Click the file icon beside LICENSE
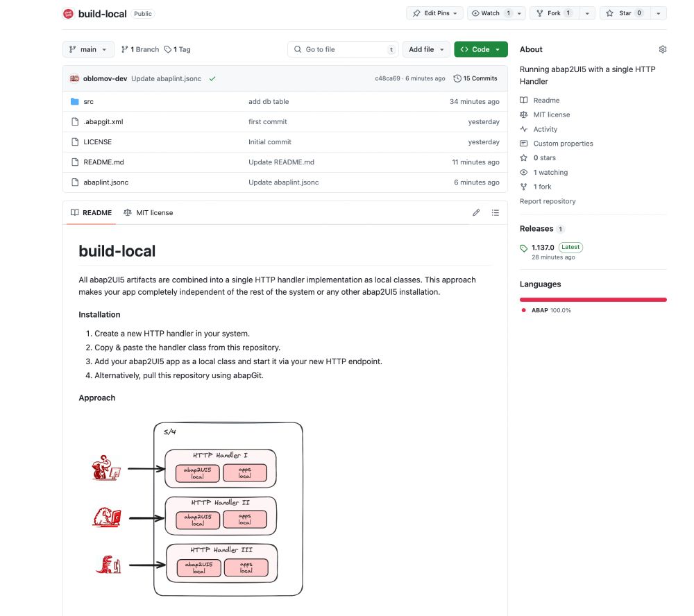The image size is (694, 616). click(75, 142)
